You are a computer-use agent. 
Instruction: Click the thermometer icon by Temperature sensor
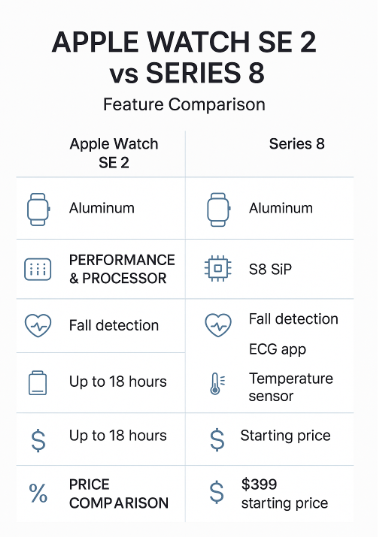click(217, 383)
